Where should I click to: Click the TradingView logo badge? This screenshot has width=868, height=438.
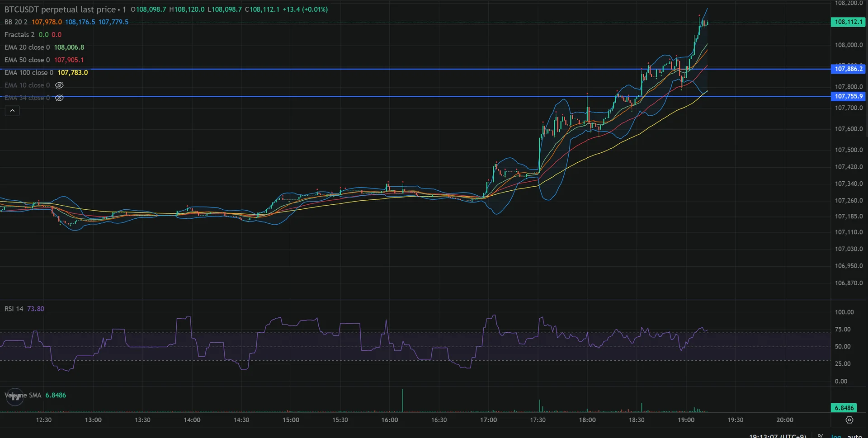(15, 397)
